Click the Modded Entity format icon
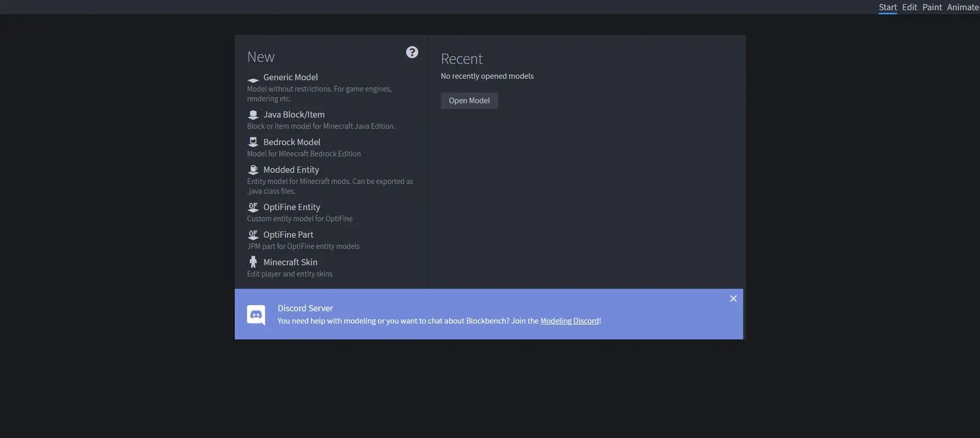980x438 pixels. tap(253, 170)
